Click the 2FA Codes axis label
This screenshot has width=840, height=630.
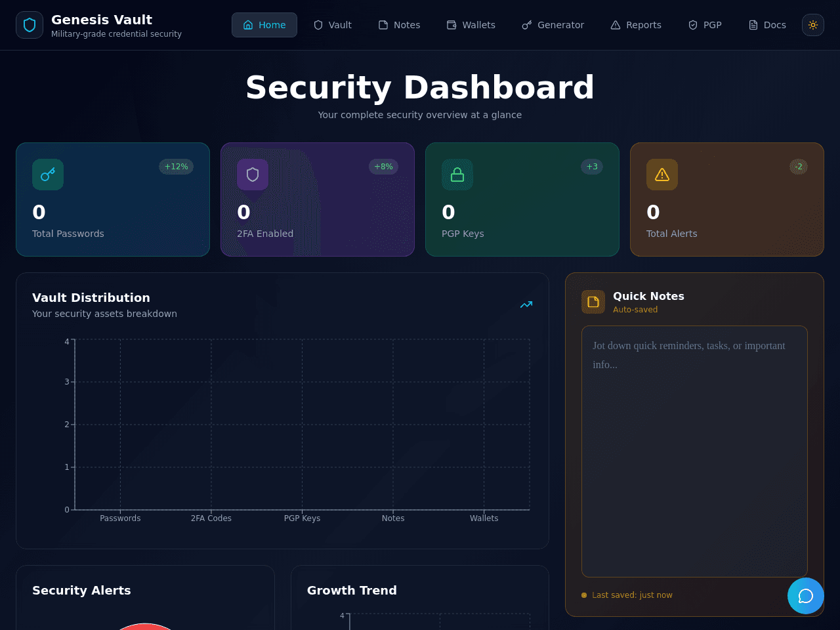211,518
